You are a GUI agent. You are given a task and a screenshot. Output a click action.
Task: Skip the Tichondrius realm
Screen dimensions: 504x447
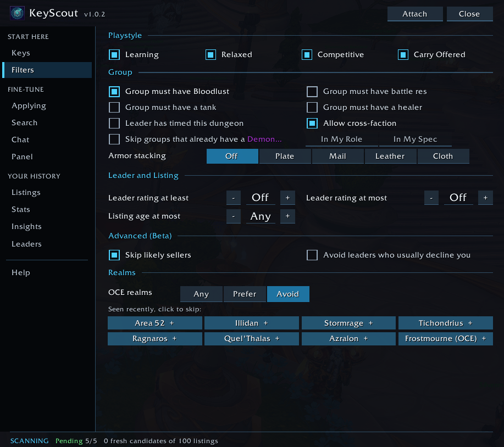[x=446, y=323]
